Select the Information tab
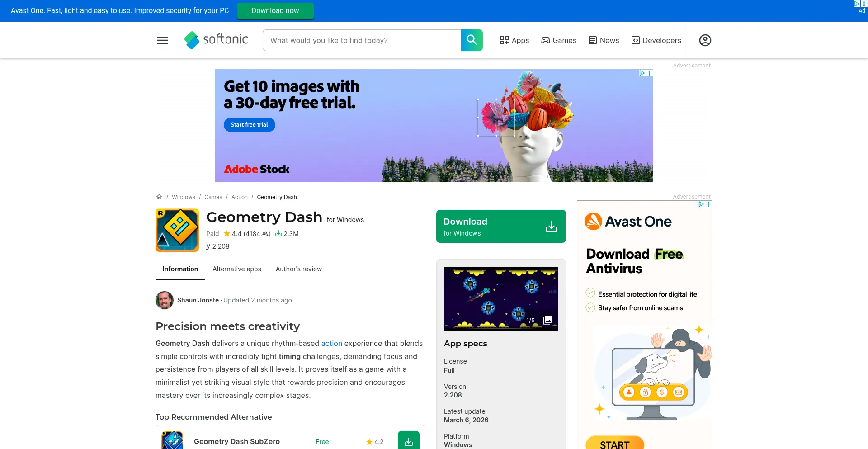The width and height of the screenshot is (868, 449). [180, 269]
